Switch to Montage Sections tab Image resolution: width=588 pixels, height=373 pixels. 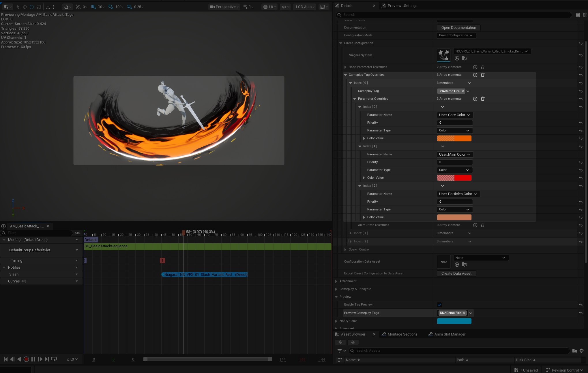click(402, 334)
